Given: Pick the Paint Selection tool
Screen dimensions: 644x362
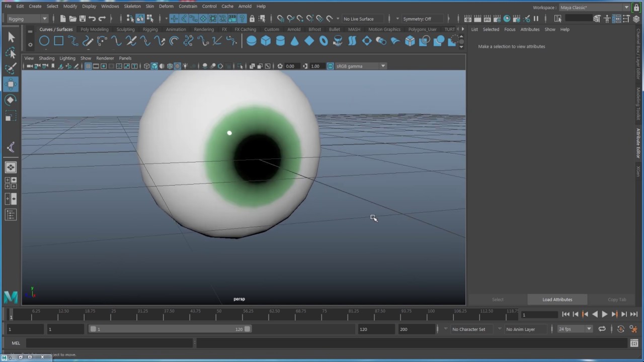Looking at the screenshot, I should (11, 68).
